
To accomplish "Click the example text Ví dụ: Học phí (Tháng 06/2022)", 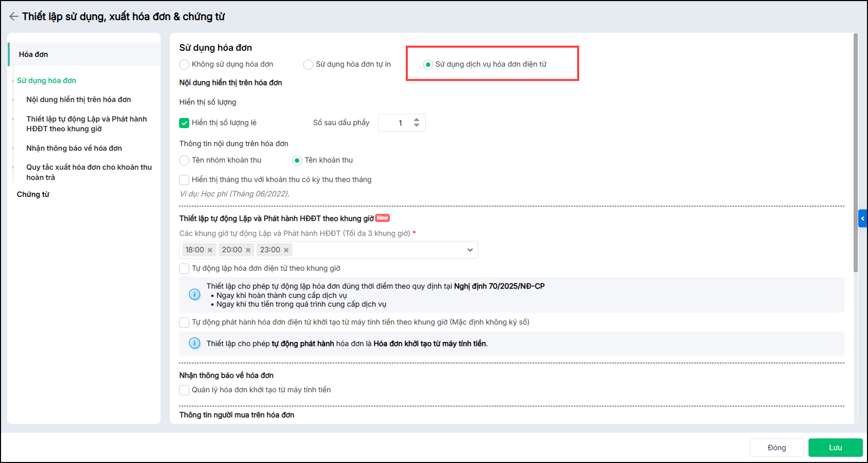I will [234, 194].
